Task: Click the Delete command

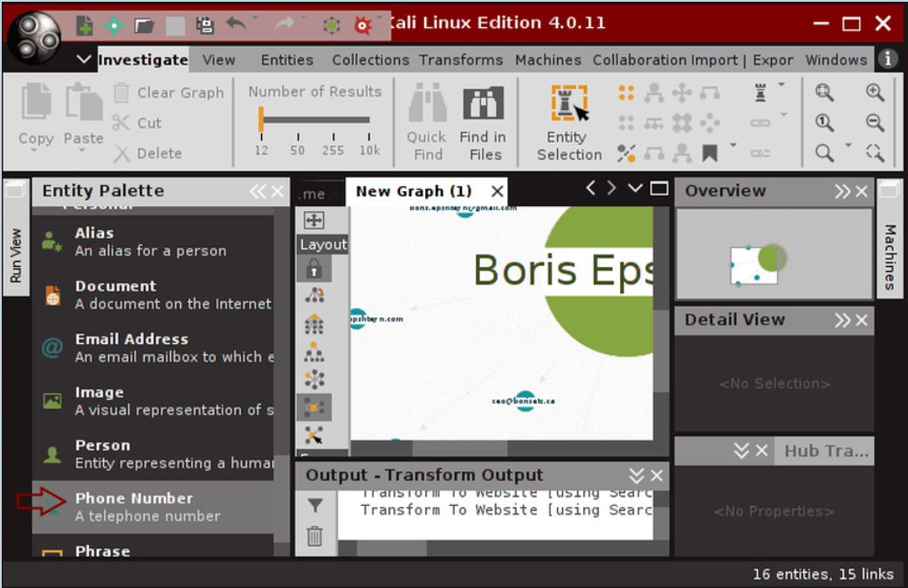Action: [x=147, y=154]
